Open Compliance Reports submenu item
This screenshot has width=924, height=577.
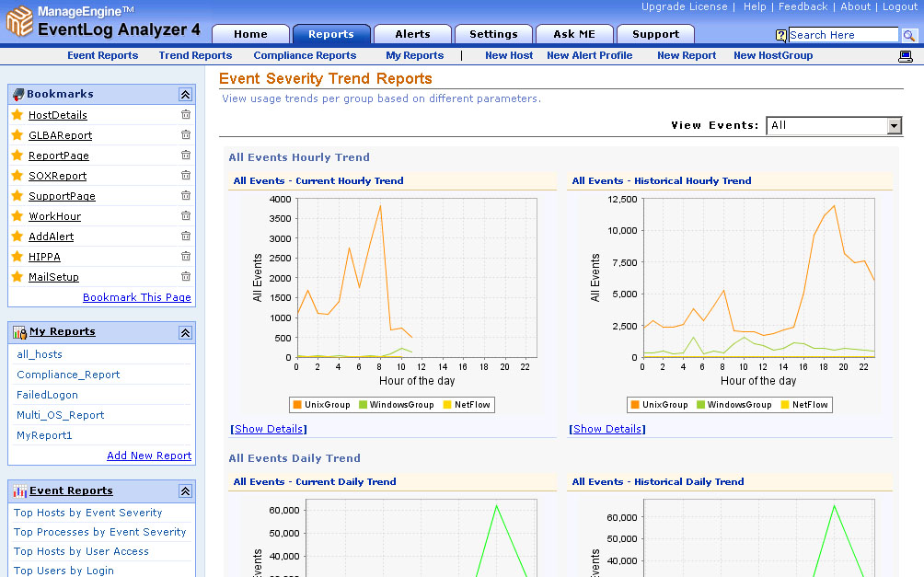click(x=305, y=55)
